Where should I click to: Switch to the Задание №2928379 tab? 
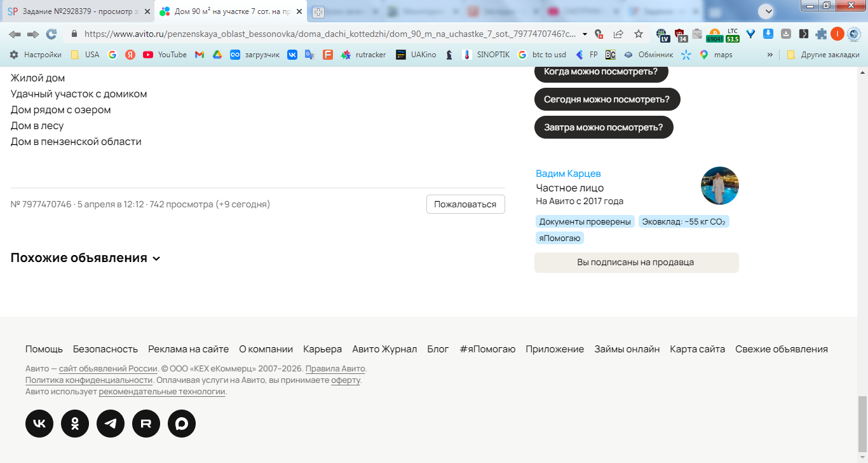(78, 11)
